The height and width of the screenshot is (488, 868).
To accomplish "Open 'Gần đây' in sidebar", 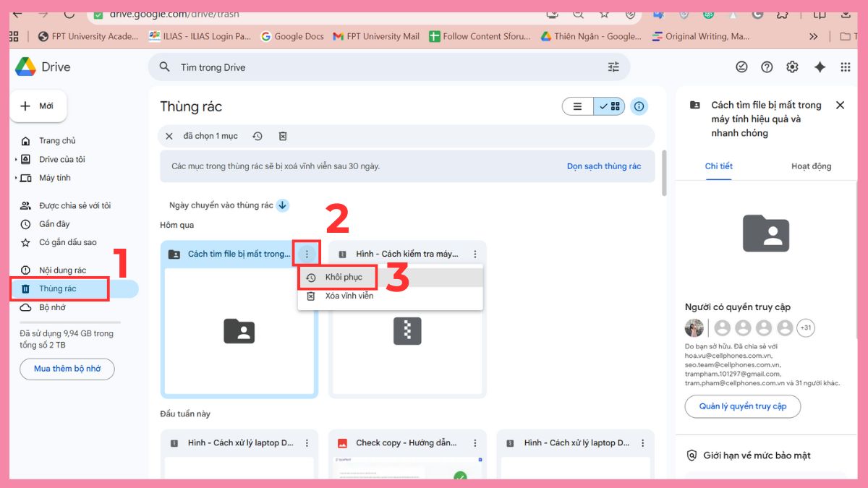I will tap(54, 224).
